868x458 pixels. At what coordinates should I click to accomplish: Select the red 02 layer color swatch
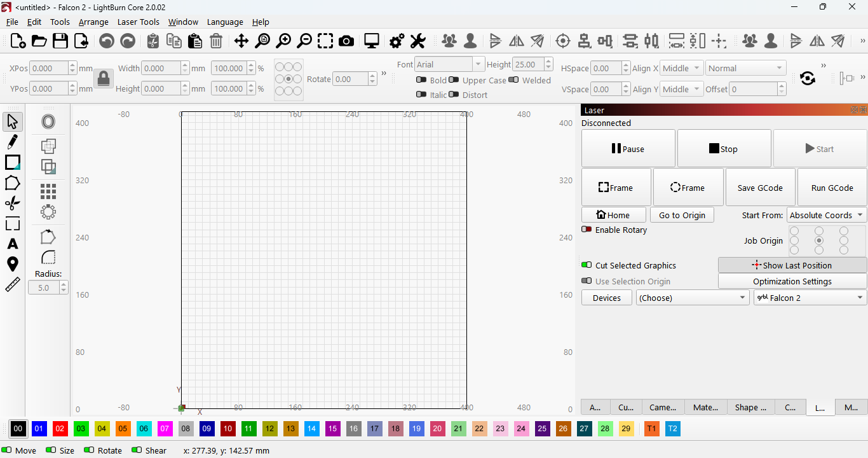(x=60, y=429)
